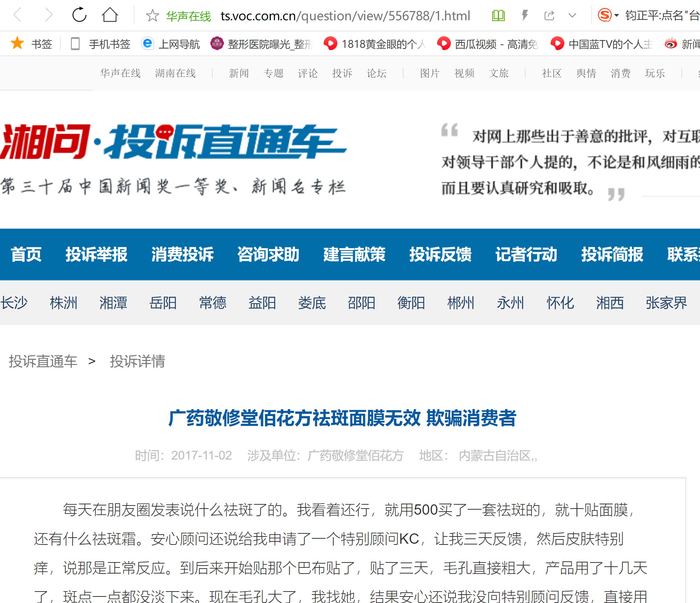Choose 张家界 city filter
Screen dimensions: 700x603
click(666, 303)
